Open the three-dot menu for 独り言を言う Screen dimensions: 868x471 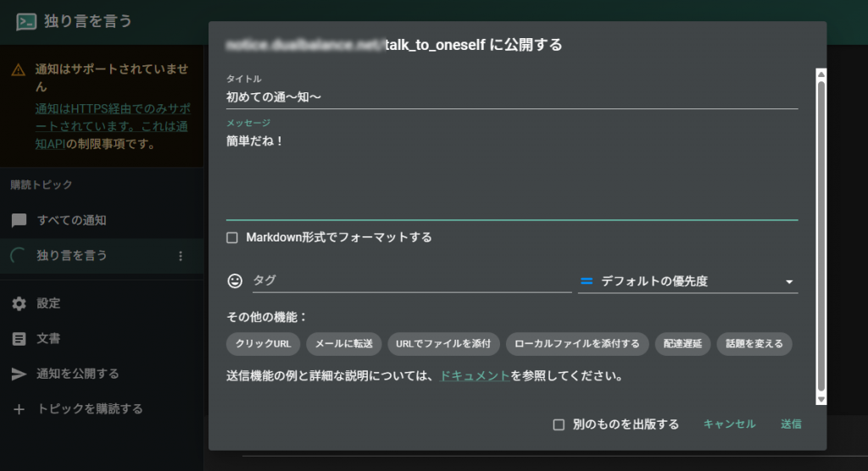(x=180, y=256)
